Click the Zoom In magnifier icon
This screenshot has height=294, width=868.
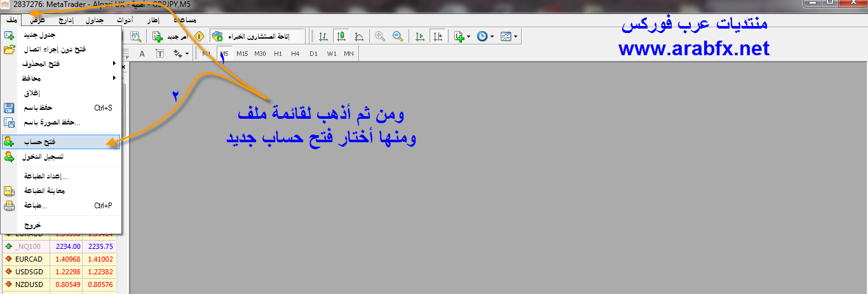point(380,37)
